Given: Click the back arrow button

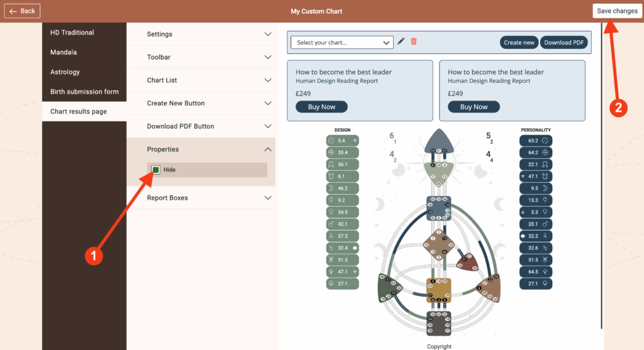Looking at the screenshot, I should 22,11.
